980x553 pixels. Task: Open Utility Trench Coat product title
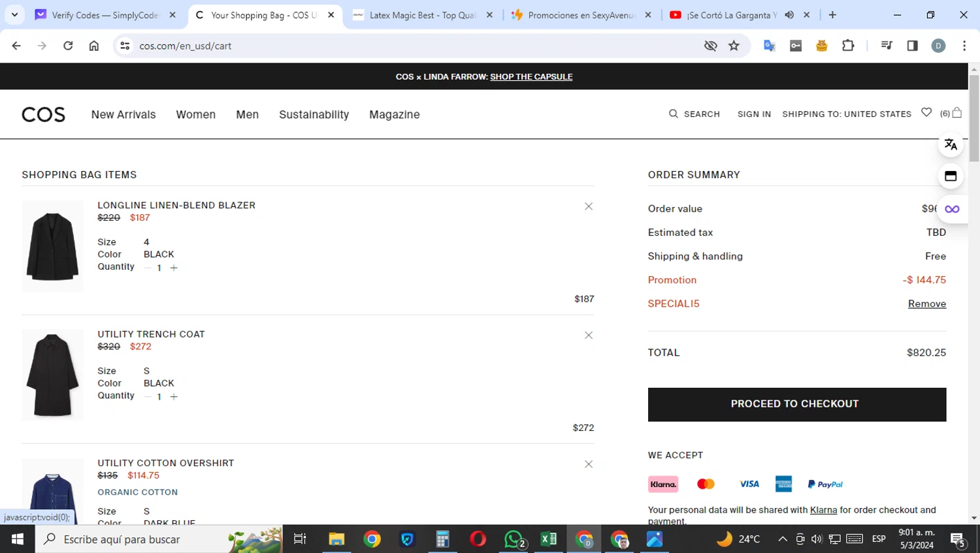coord(151,334)
